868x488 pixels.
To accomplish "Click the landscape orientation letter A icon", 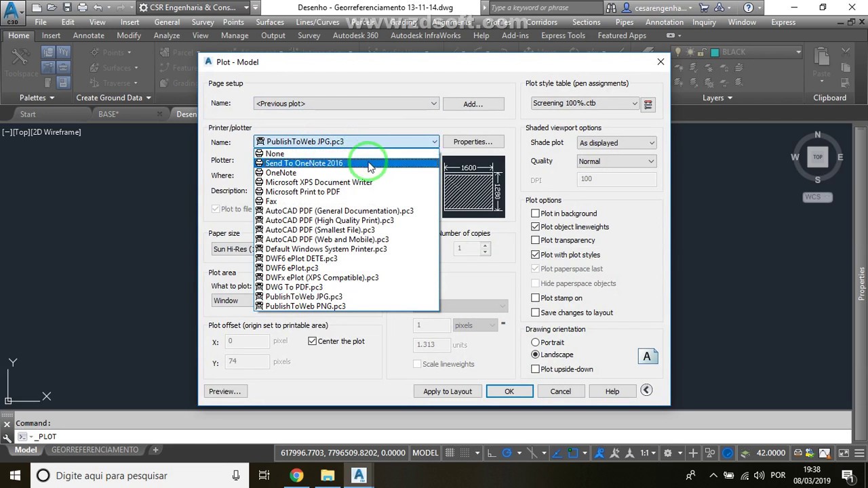I will (648, 357).
